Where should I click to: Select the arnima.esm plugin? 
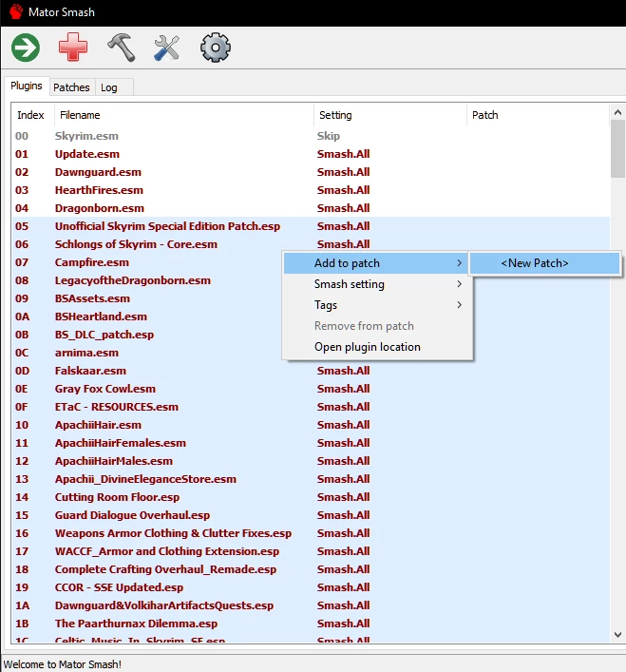[145, 353]
